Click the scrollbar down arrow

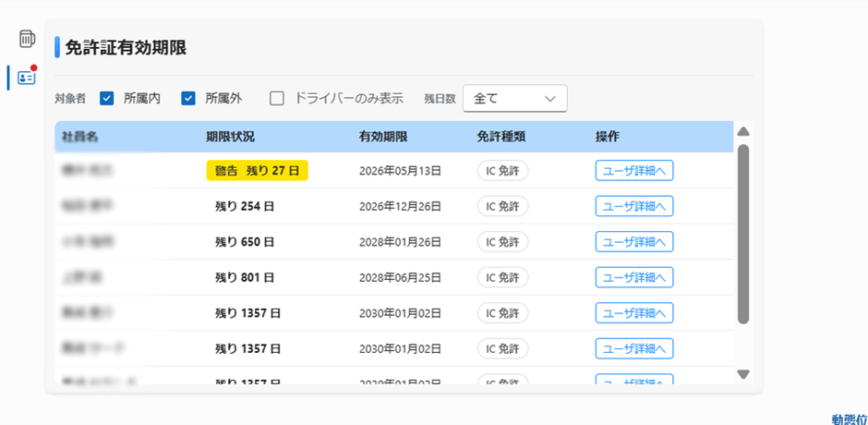[x=743, y=374]
